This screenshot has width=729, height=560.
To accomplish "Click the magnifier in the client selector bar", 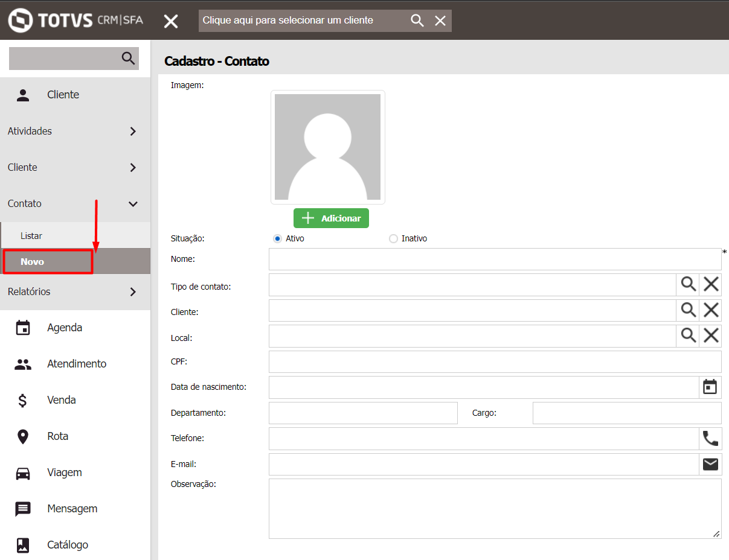I will click(x=417, y=21).
